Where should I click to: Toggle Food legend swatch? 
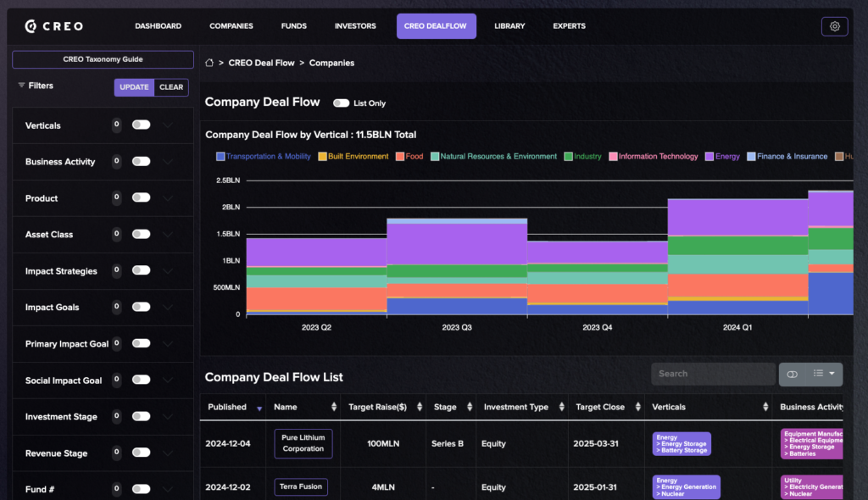400,157
